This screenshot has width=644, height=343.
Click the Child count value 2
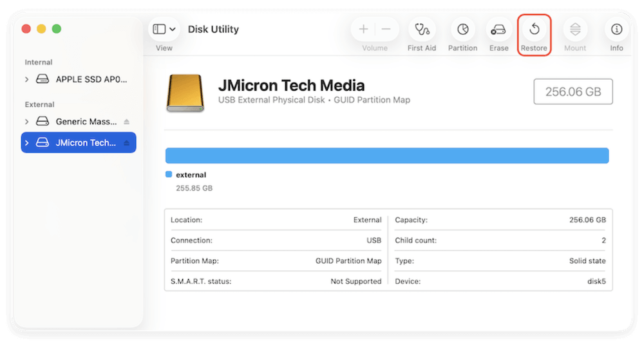point(604,241)
